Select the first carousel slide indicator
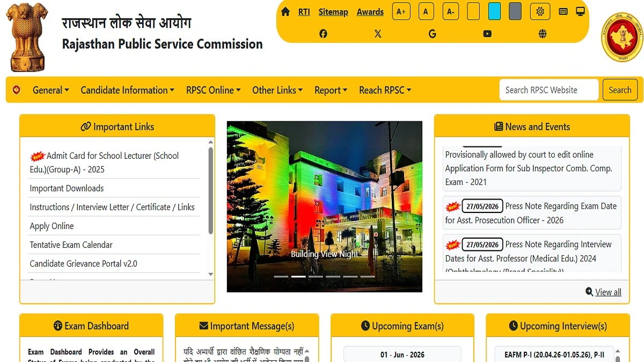This screenshot has height=362, width=644. tap(281, 277)
